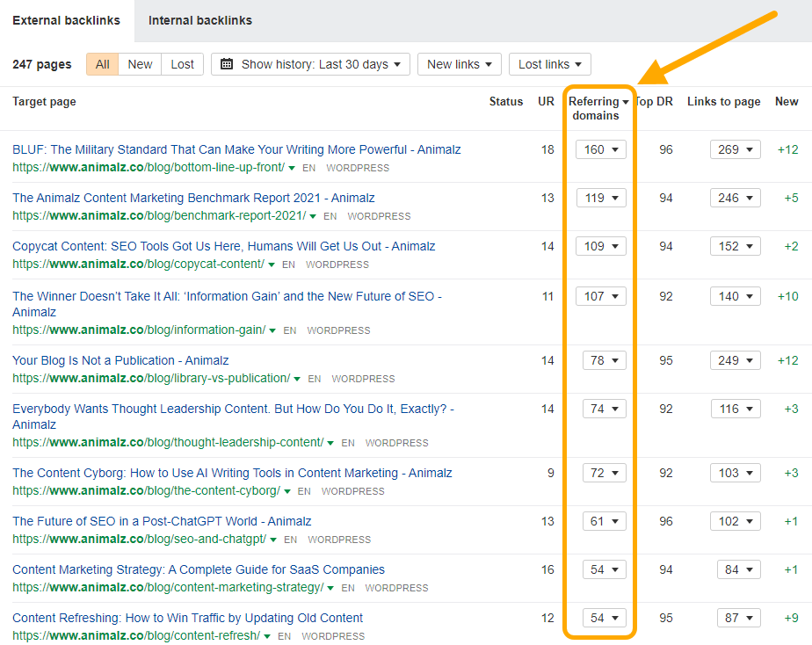
Task: Toggle the Lost backlinks filter
Action: click(182, 63)
